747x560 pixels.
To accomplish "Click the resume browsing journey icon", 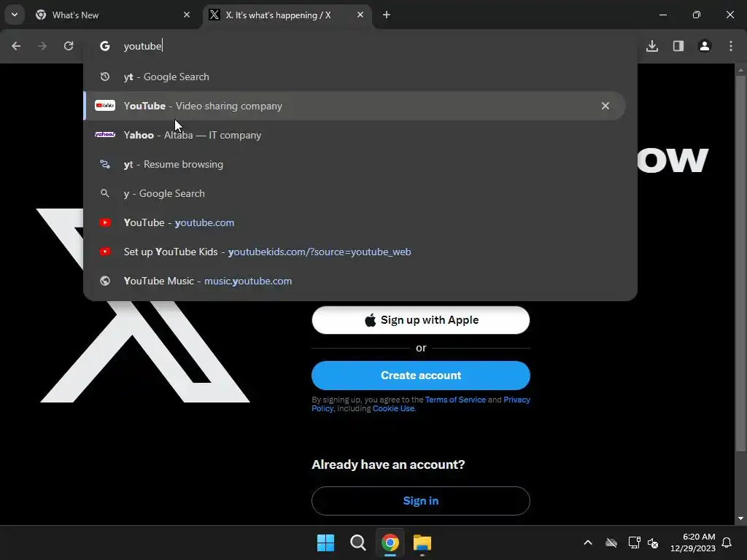I will (x=105, y=164).
